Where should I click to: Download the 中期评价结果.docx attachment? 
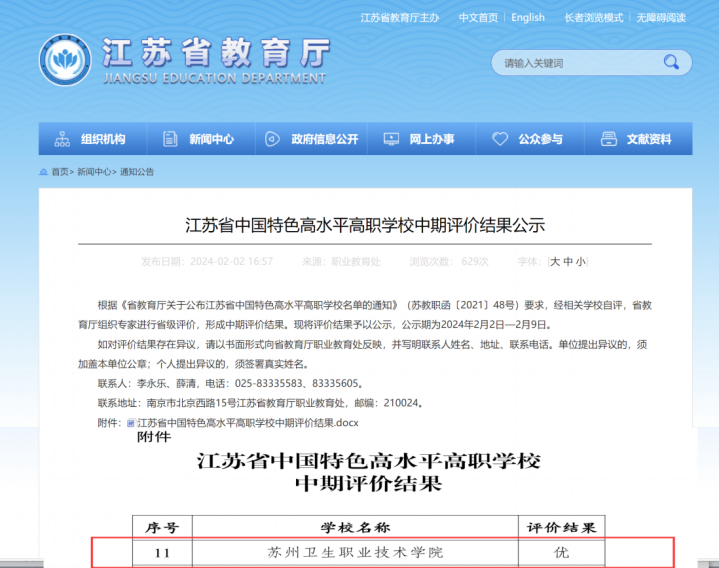248,423
